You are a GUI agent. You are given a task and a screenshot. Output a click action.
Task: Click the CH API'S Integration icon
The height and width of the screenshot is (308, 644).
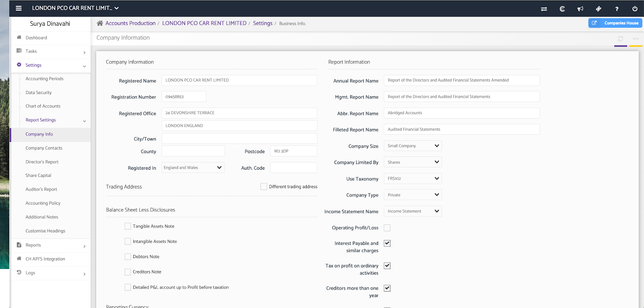pyautogui.click(x=19, y=259)
